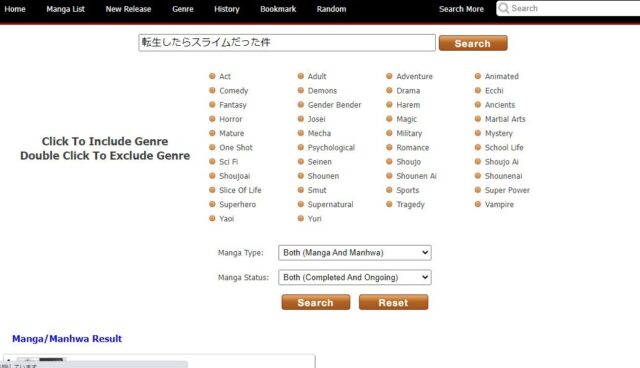The image size is (640, 368).
Task: Expand the Manga Status dropdown
Action: tap(355, 277)
